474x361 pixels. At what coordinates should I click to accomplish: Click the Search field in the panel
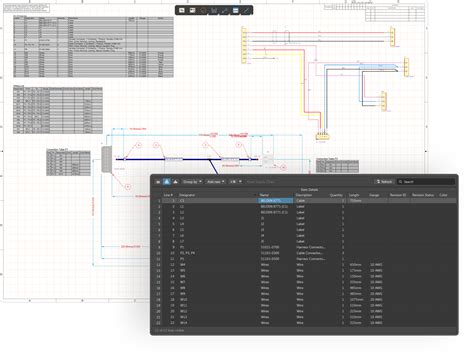(x=426, y=182)
